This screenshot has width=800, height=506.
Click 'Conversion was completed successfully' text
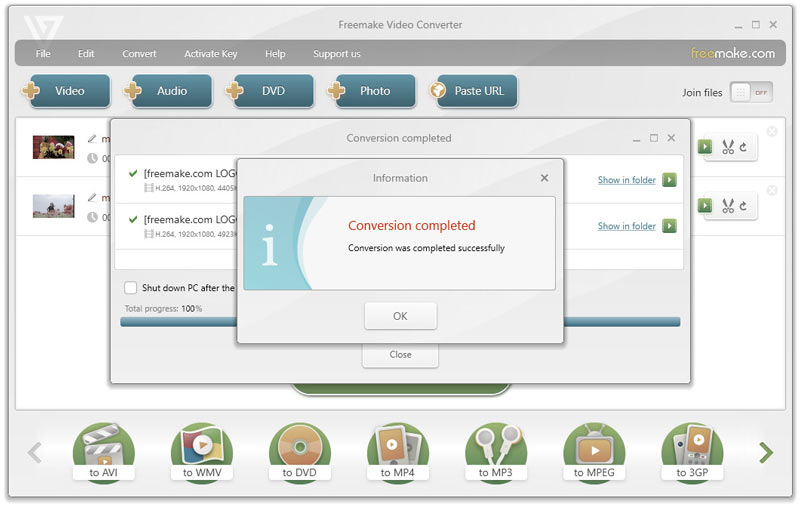point(426,248)
